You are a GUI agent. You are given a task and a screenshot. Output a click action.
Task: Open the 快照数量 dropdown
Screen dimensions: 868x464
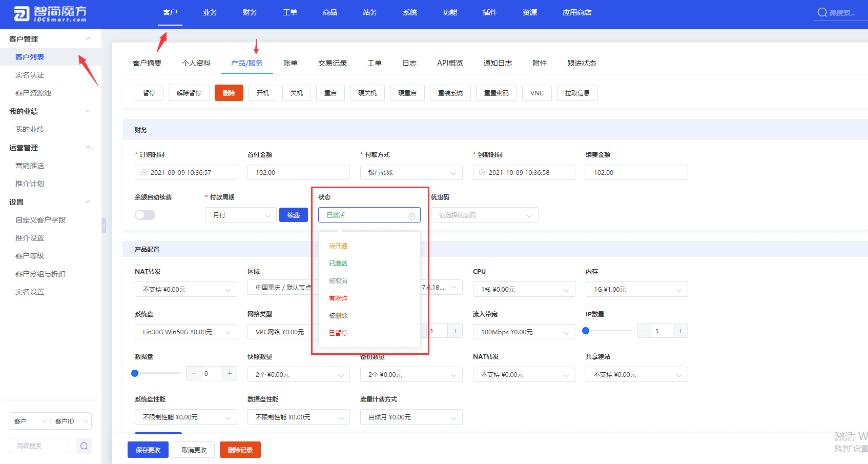point(299,375)
